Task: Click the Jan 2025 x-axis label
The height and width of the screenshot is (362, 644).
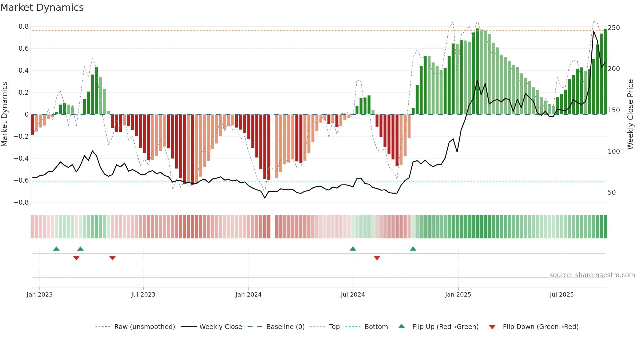Action: click(458, 294)
